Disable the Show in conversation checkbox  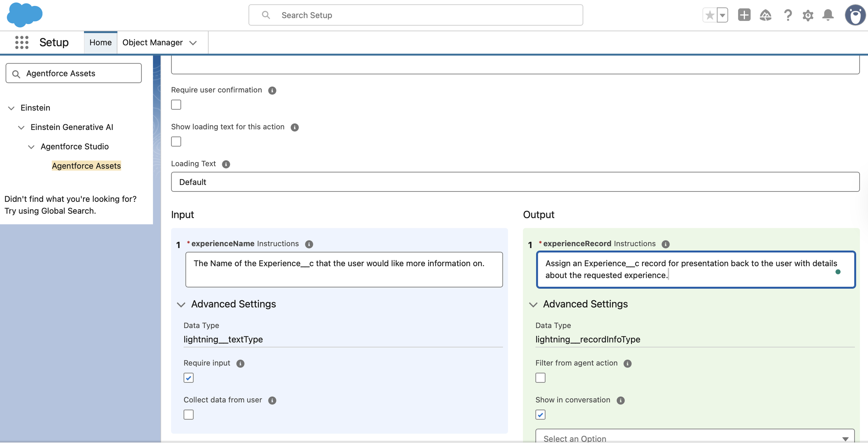[x=540, y=415]
